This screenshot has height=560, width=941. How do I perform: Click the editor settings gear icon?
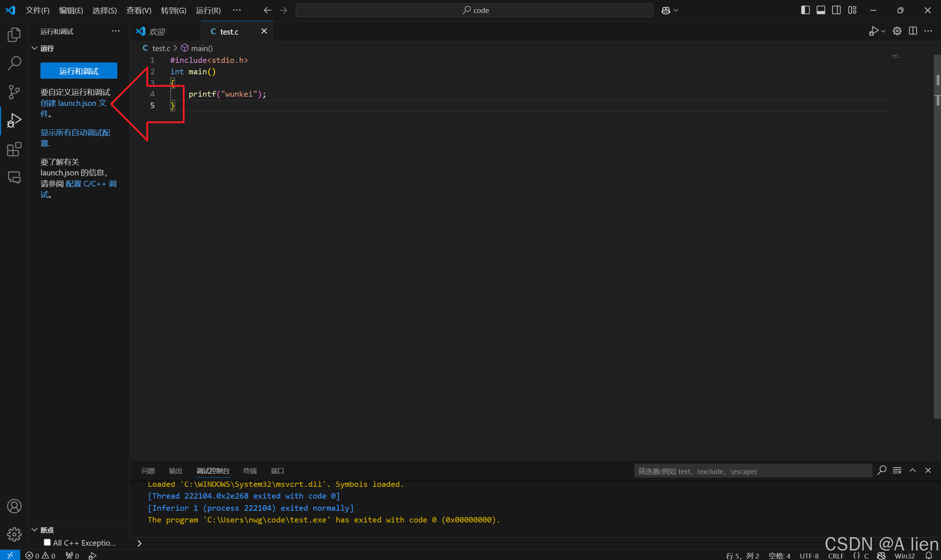897,31
